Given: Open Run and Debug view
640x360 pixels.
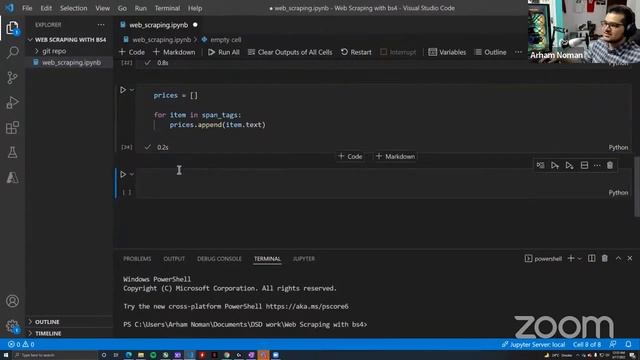Looking at the screenshot, I should click(12, 102).
